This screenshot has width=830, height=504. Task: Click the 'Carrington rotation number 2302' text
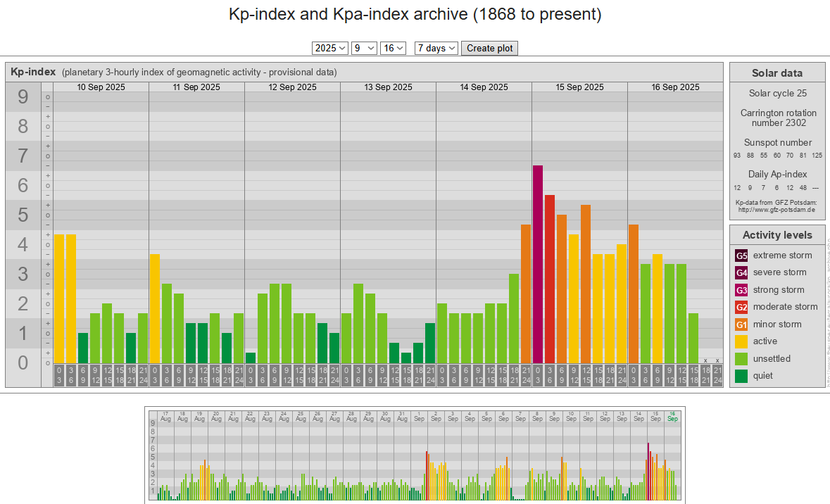coord(778,118)
